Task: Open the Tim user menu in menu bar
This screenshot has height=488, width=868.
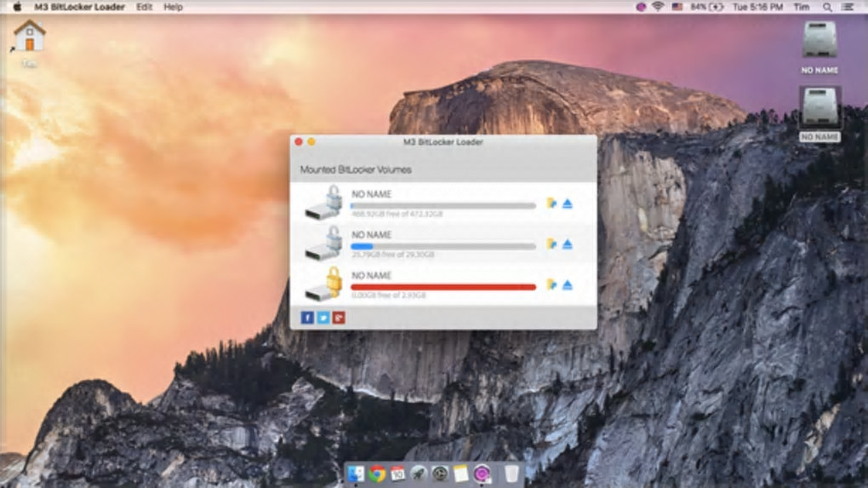Action: click(802, 7)
